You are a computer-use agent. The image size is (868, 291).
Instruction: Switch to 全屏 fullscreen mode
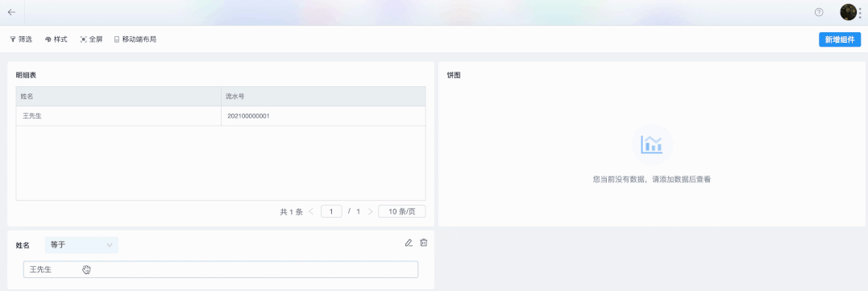coord(91,39)
